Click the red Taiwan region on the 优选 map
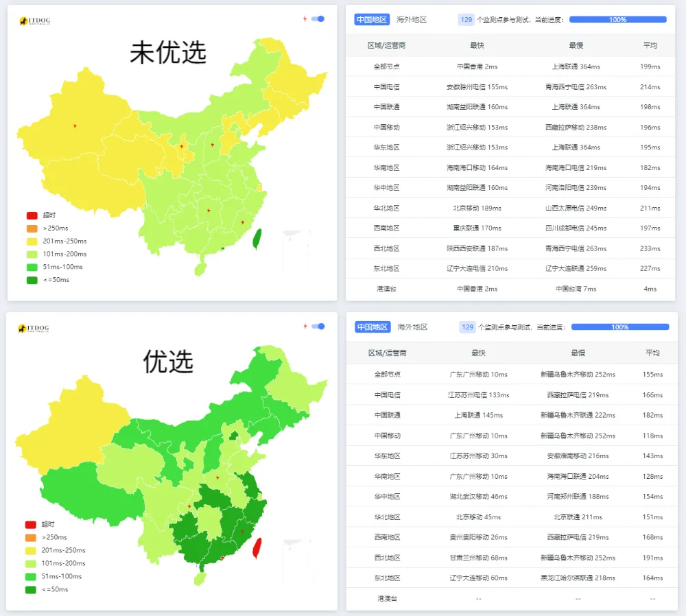Viewport: 686px width, 616px height. click(x=258, y=548)
